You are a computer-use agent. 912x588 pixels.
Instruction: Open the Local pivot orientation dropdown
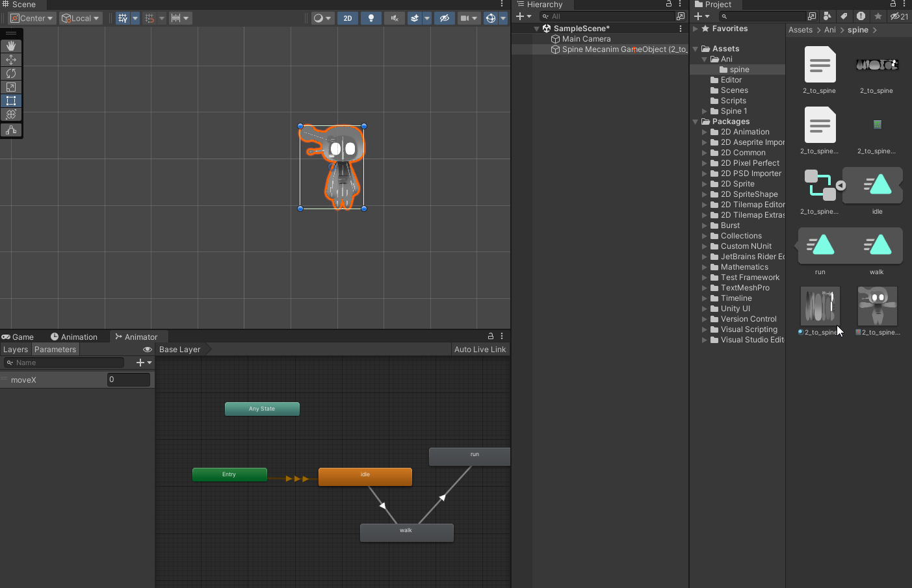(x=81, y=18)
